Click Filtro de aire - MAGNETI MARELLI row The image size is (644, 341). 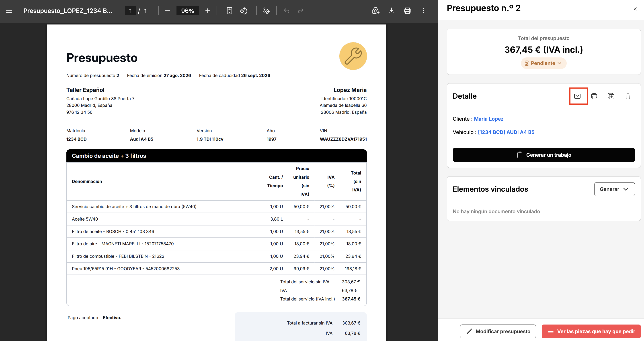point(217,244)
